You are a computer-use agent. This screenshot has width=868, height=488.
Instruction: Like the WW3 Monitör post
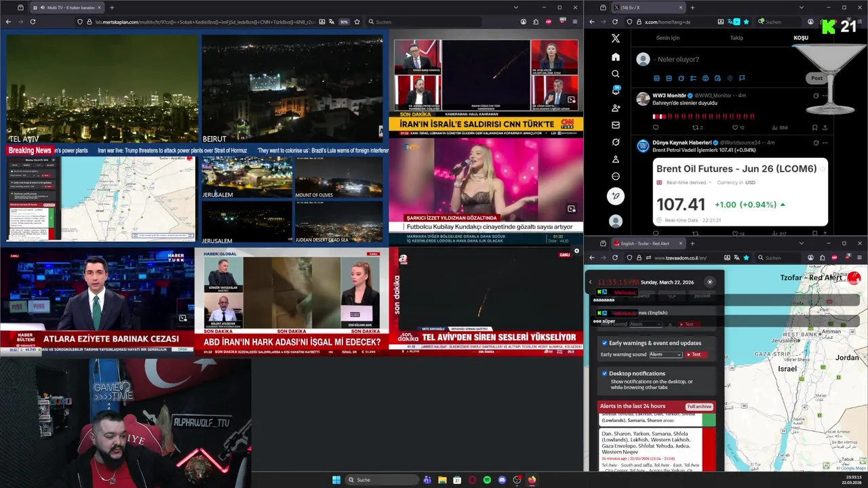click(x=734, y=127)
